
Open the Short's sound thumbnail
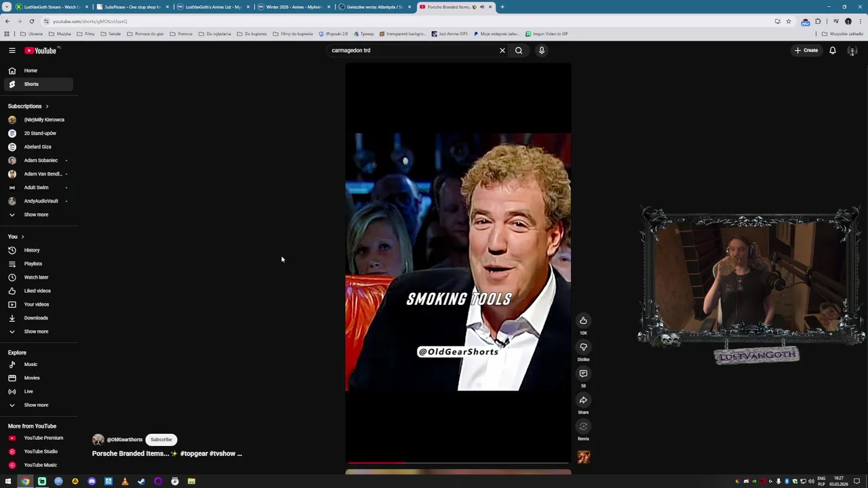(584, 457)
